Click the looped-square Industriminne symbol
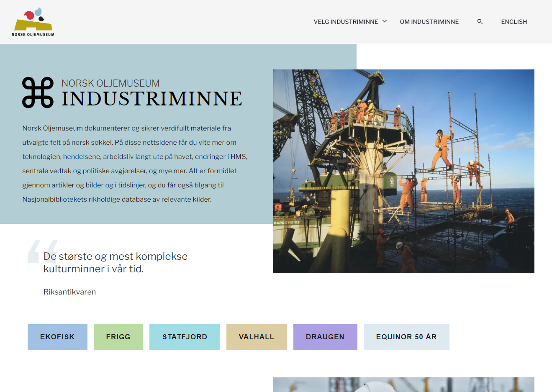The image size is (552, 392). [x=38, y=92]
